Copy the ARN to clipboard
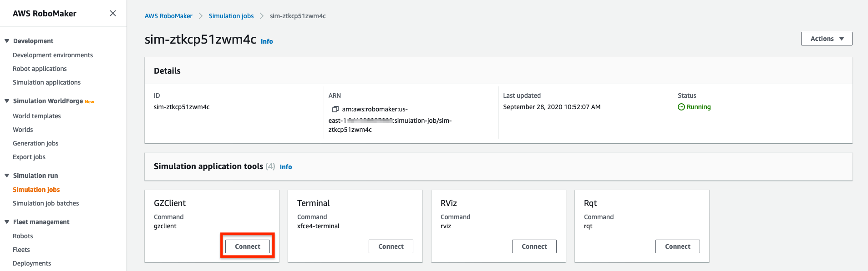Image resolution: width=868 pixels, height=271 pixels. tap(335, 109)
